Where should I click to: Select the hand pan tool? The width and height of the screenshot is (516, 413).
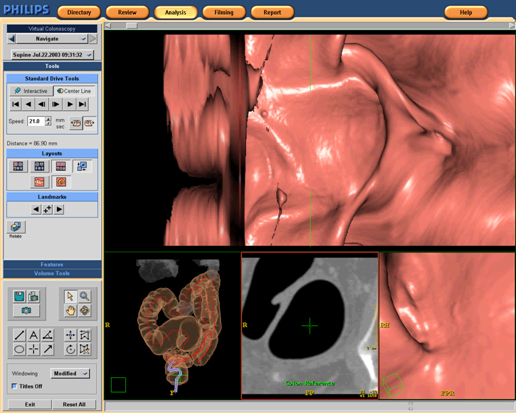point(70,311)
